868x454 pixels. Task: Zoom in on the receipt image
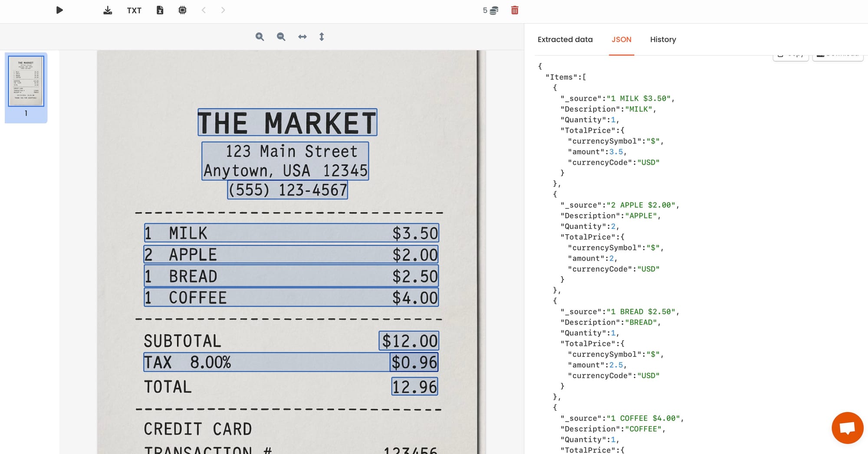click(x=260, y=37)
